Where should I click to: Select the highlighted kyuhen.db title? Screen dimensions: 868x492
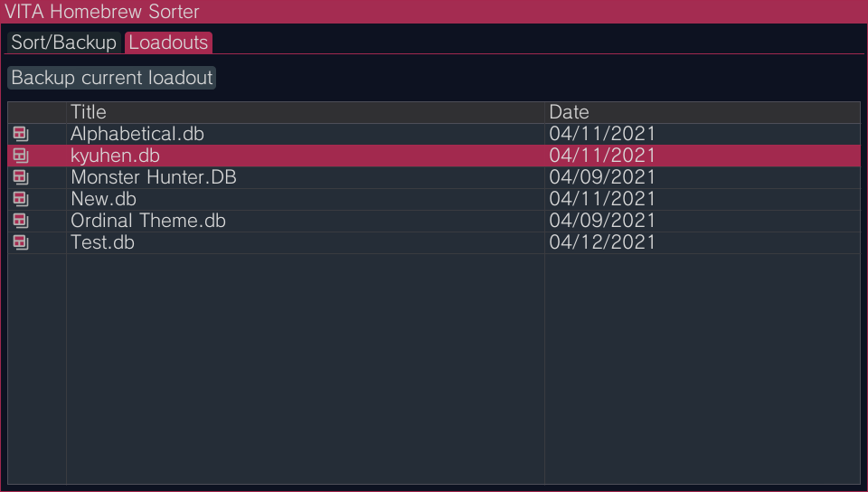point(115,156)
